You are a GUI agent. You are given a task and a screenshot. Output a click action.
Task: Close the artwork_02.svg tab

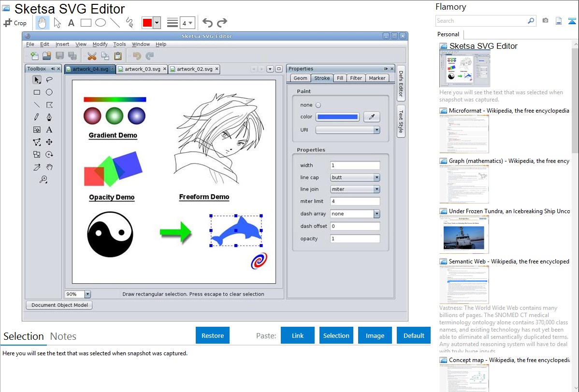tap(217, 69)
